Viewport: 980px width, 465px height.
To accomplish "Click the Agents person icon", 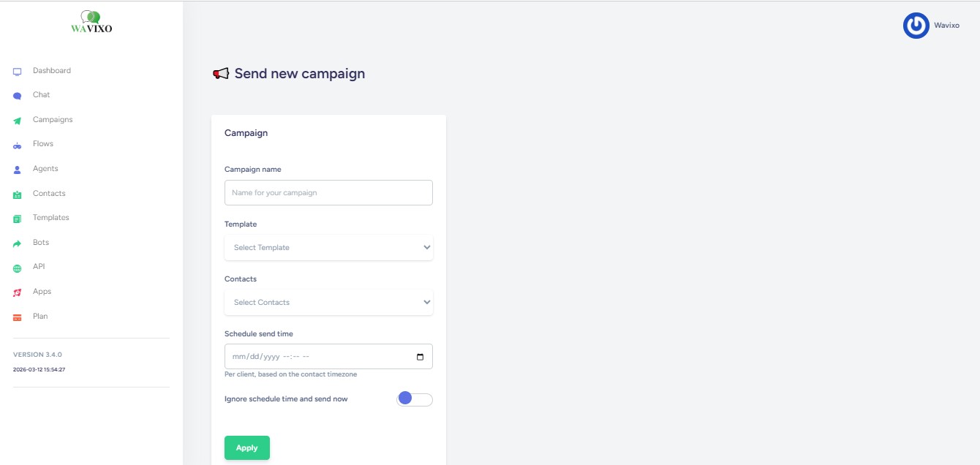I will coord(18,170).
